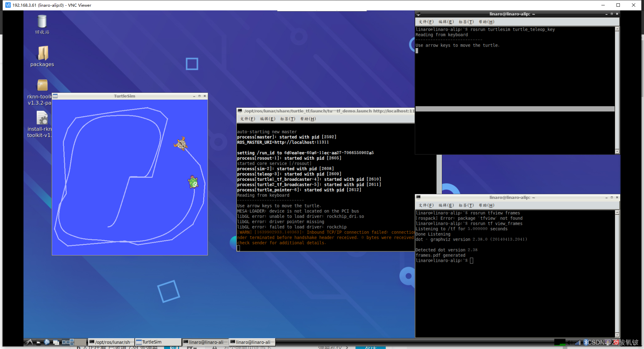Click scroll-down arrow in teleop_key terminal
This screenshot has width=644, height=349.
pos(617,152)
